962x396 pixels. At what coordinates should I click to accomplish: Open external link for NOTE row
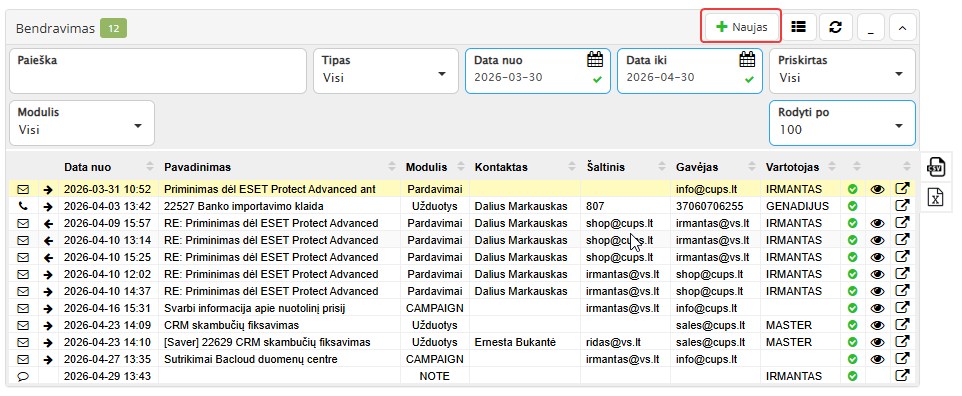tap(902, 376)
